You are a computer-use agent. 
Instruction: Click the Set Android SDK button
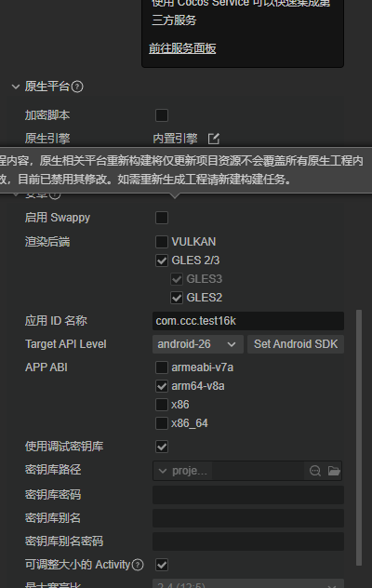click(x=296, y=344)
